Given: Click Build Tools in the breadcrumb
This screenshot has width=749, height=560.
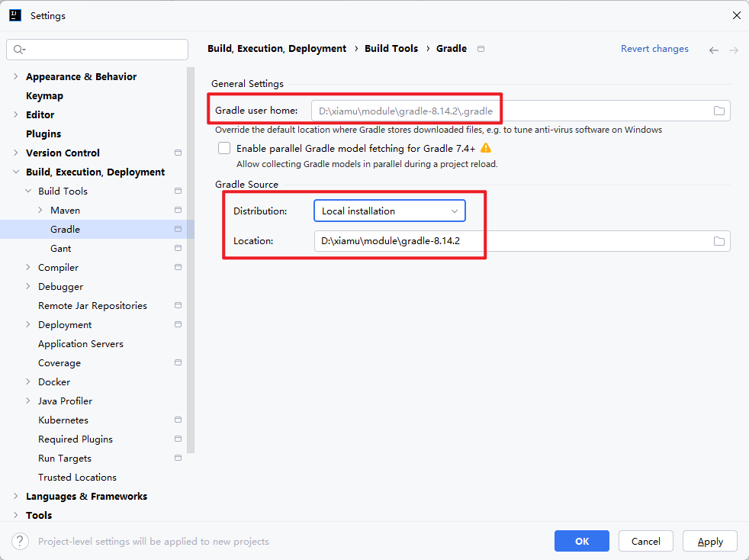Looking at the screenshot, I should click(391, 49).
